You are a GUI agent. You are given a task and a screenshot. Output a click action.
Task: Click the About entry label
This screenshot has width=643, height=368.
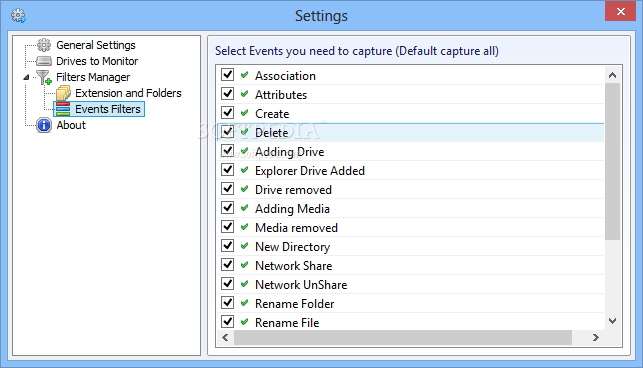click(x=71, y=125)
